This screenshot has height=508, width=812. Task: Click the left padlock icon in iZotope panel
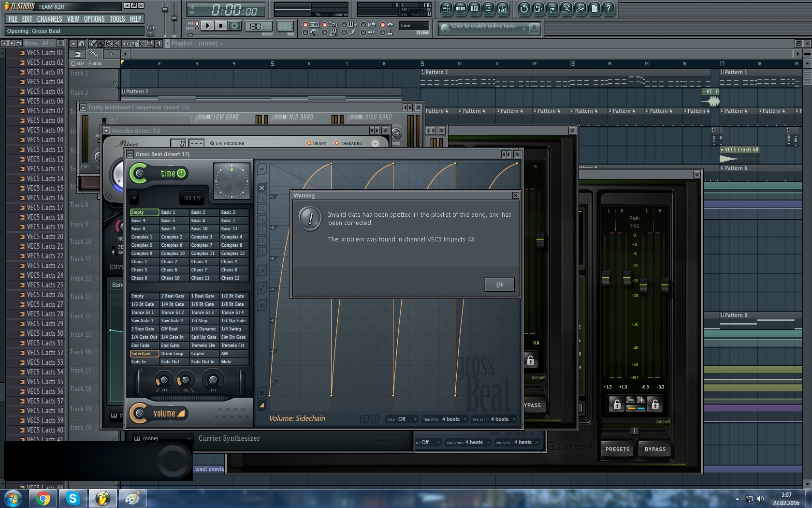click(617, 404)
